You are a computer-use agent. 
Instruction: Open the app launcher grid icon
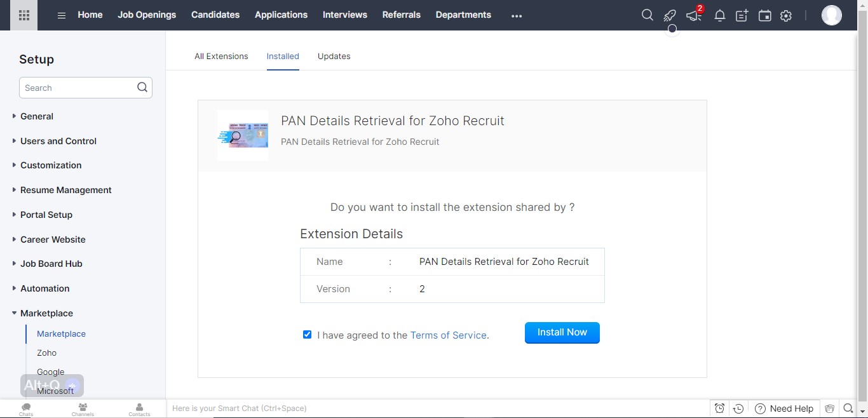(x=24, y=15)
